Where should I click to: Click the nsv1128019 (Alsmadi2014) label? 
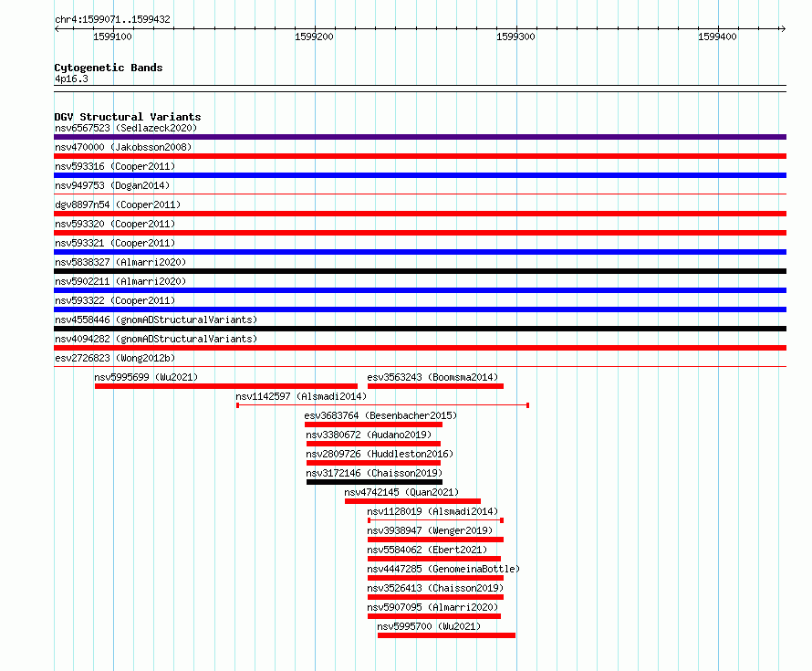tap(432, 511)
